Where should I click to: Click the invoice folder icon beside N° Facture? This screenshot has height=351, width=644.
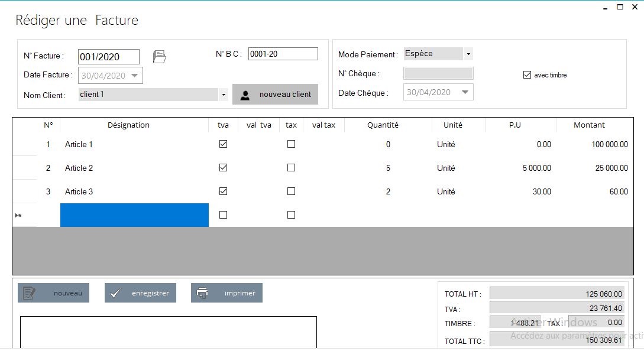pyautogui.click(x=159, y=57)
